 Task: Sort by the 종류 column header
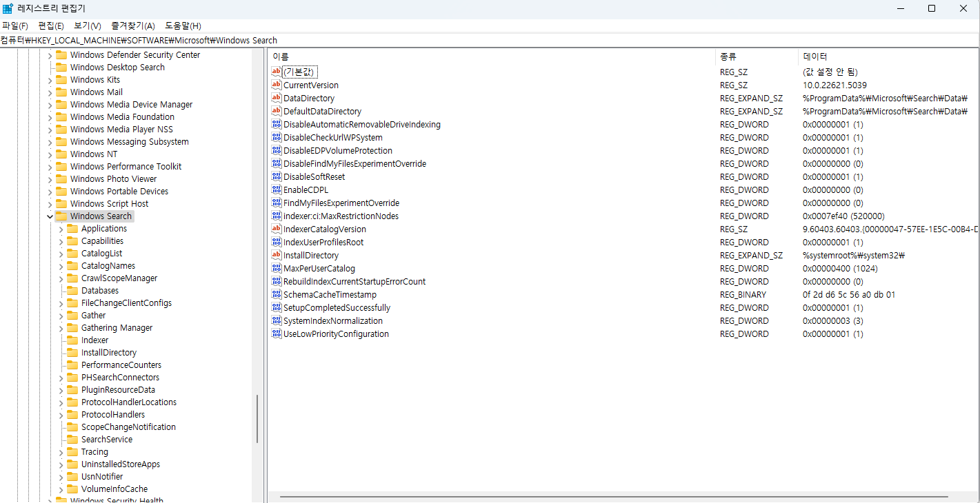pos(757,57)
